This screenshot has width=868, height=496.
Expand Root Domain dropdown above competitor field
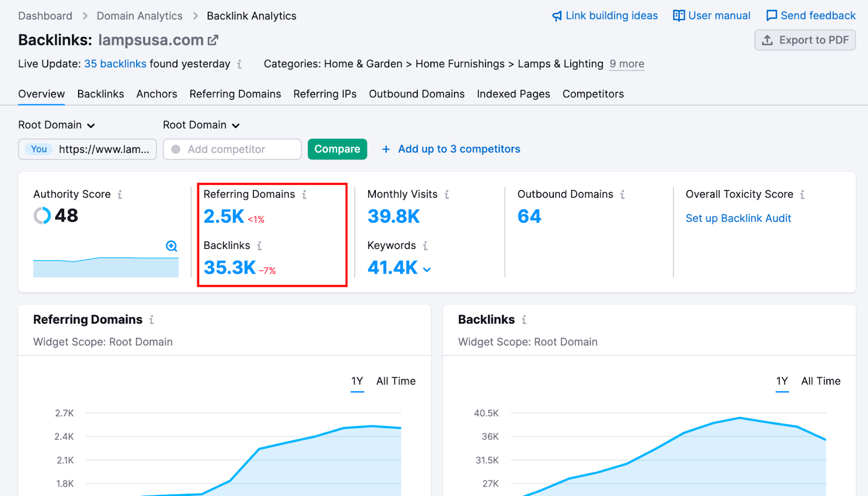pos(201,125)
